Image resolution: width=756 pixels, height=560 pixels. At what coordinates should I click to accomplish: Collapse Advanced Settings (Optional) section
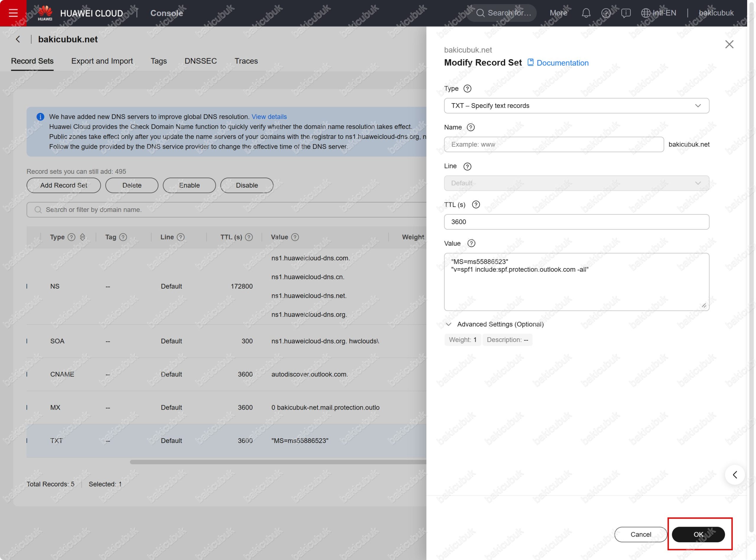[449, 324]
